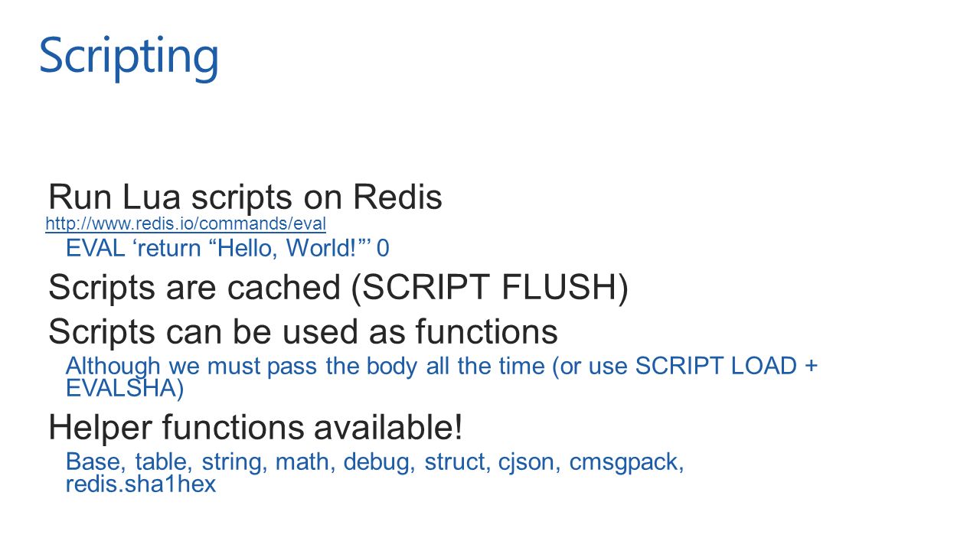Click the Scripting slide title
Viewport: 980px width, 551px height.
[129, 55]
